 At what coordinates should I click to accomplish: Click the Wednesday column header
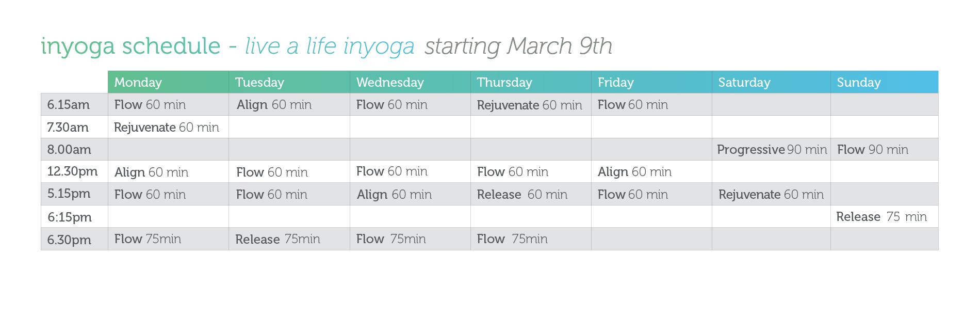point(410,82)
